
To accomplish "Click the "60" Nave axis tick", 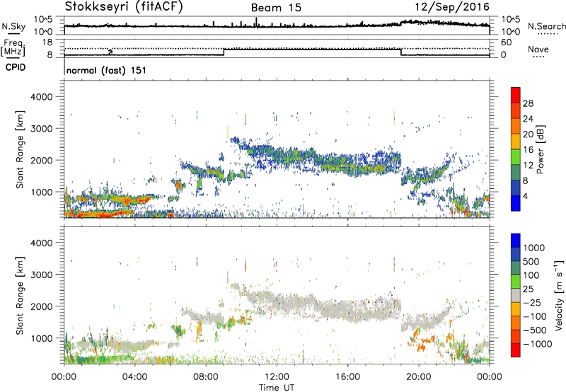I will coord(506,42).
